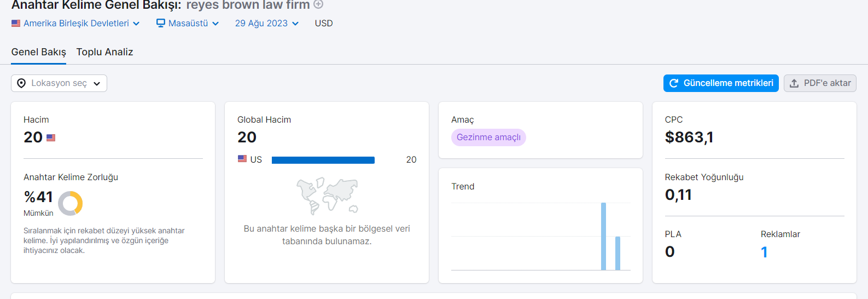Click the world map illustration
Viewport: 868px width, 299px height.
pos(327,196)
